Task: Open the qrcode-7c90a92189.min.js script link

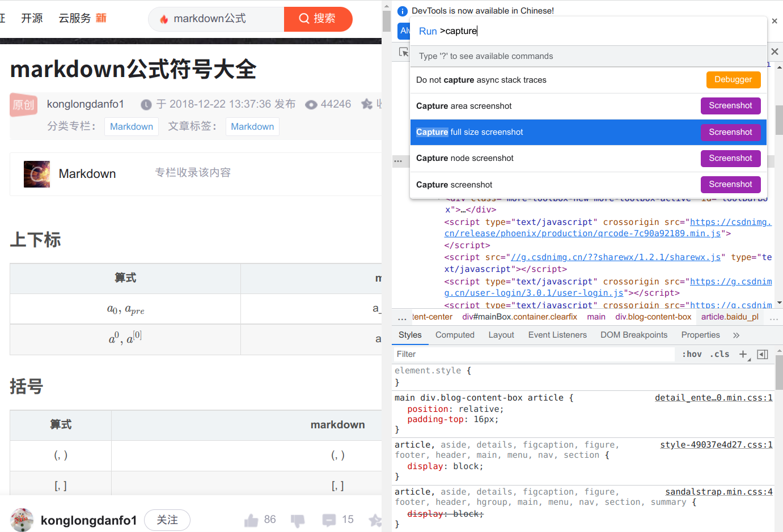Action: 608,228
